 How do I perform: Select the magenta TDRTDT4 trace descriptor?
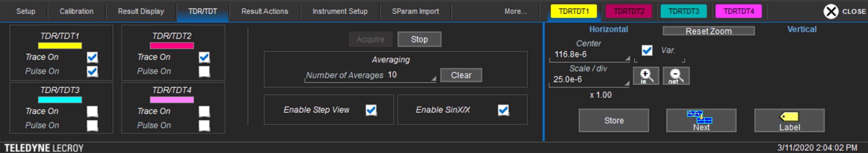pos(738,11)
